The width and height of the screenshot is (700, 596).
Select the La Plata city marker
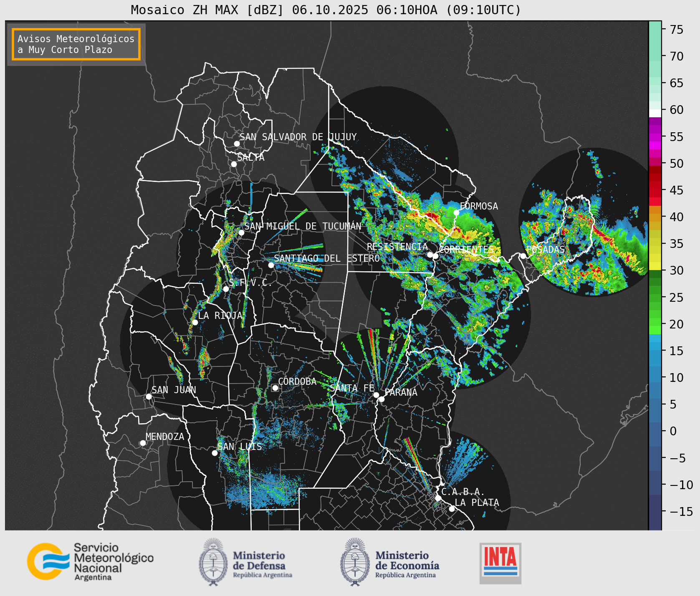[x=452, y=508]
